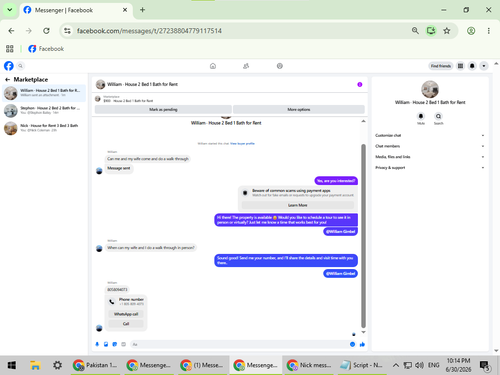Open the Friends icon in top navigation
The image size is (500, 375).
[x=246, y=66]
